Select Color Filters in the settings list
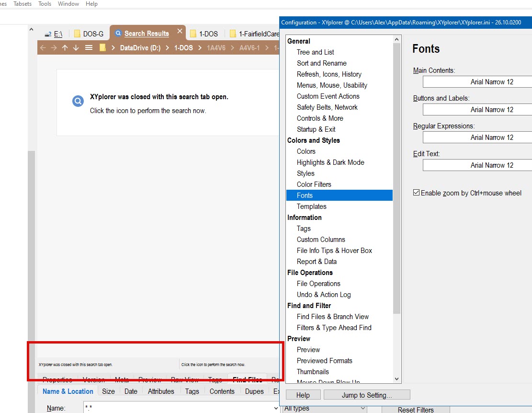Screen dimensions: 532x413 pos(314,184)
